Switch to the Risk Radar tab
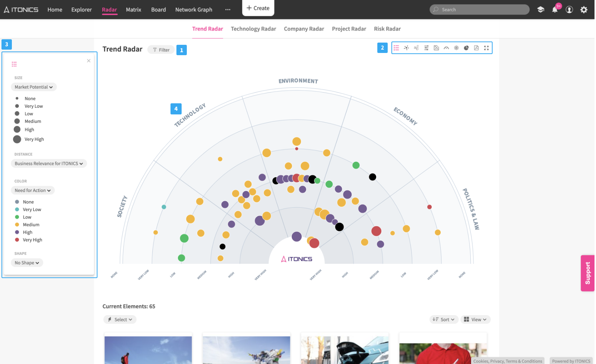This screenshot has height=364, width=596. click(387, 29)
